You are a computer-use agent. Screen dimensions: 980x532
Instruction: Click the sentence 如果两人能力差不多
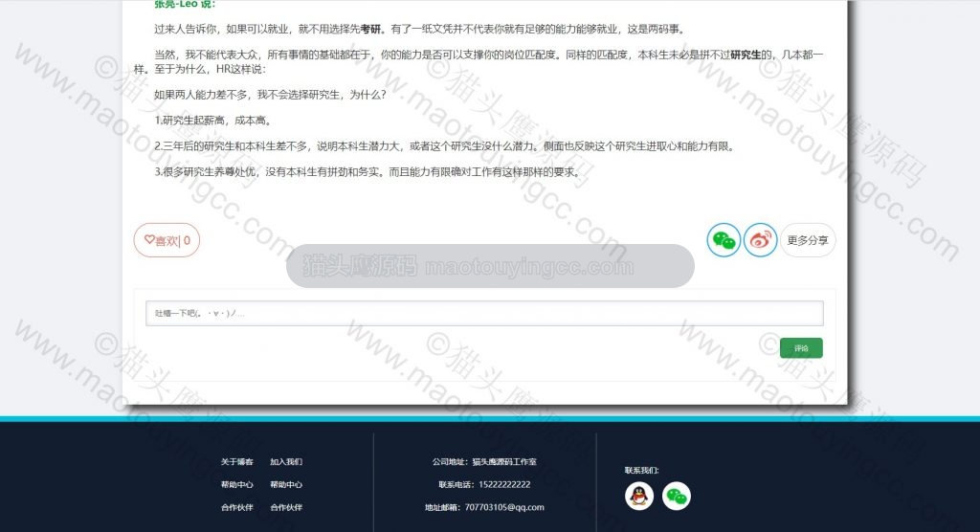270,95
